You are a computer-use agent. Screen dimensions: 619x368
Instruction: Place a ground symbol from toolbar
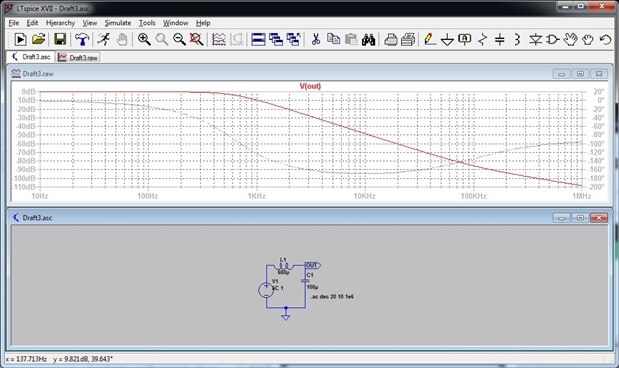447,39
